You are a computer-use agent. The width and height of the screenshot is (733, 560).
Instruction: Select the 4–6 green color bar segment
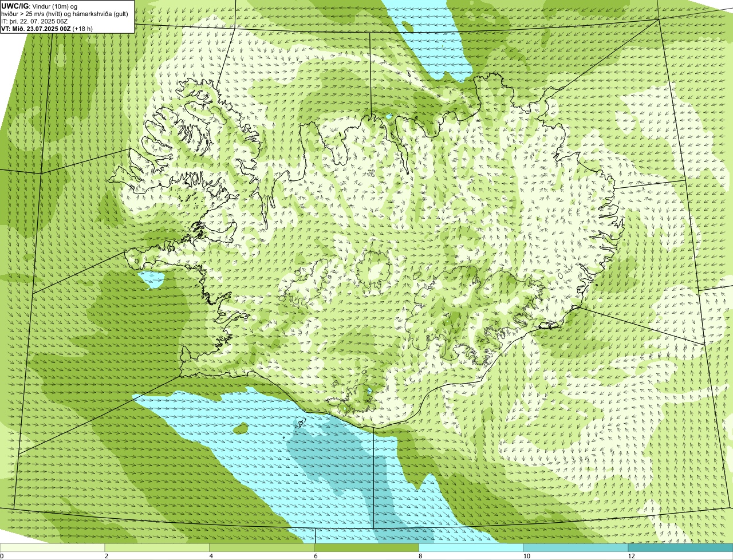coord(262,547)
